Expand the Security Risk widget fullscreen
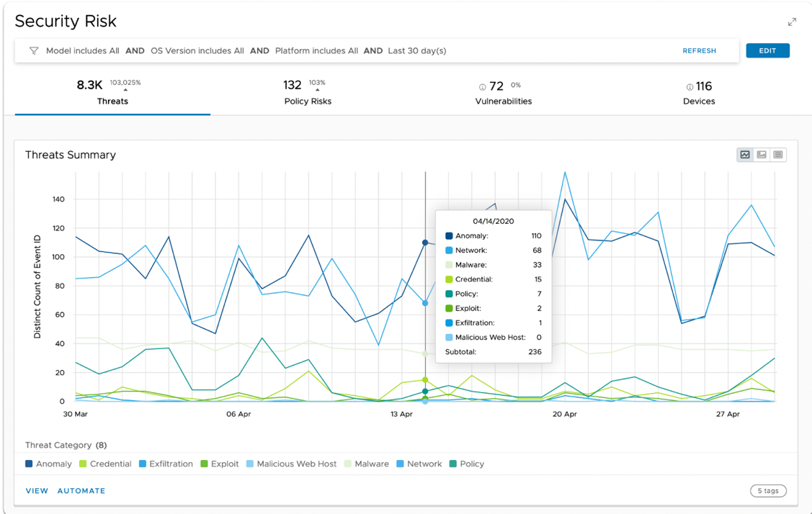This screenshot has width=812, height=514. (792, 22)
